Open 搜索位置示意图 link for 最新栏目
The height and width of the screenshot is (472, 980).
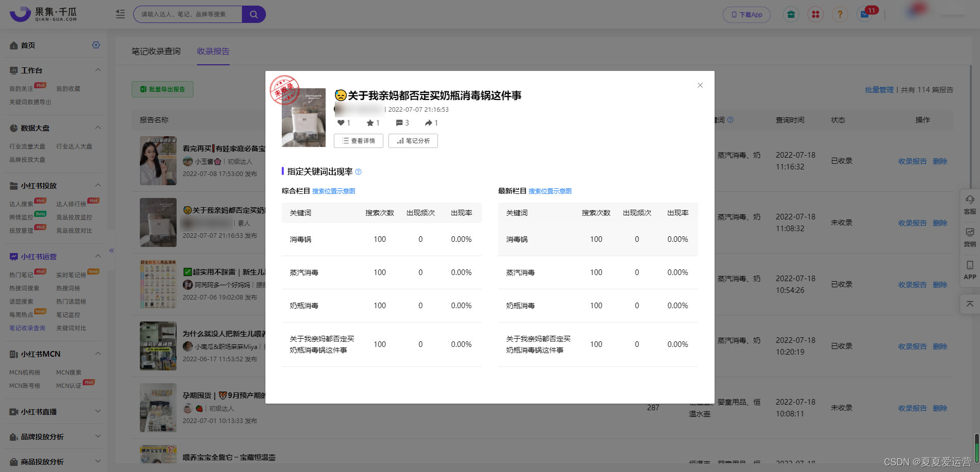[550, 191]
